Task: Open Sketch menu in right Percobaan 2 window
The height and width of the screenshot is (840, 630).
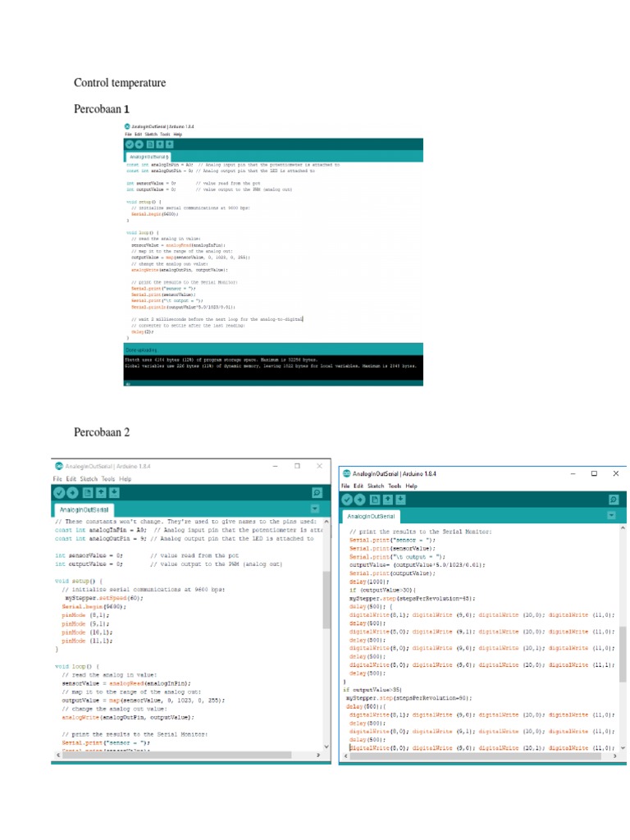Action: [x=376, y=486]
